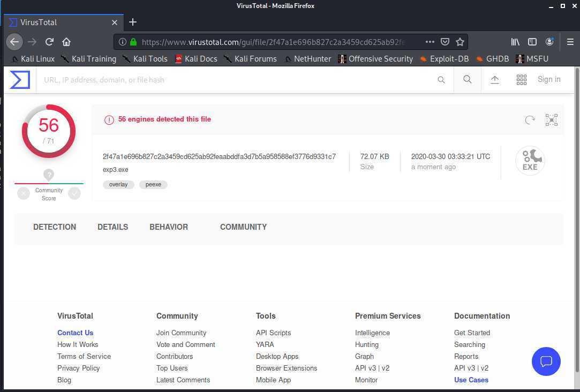This screenshot has width=580, height=392.
Task: Click the page vertical scrollbar
Action: (577, 219)
